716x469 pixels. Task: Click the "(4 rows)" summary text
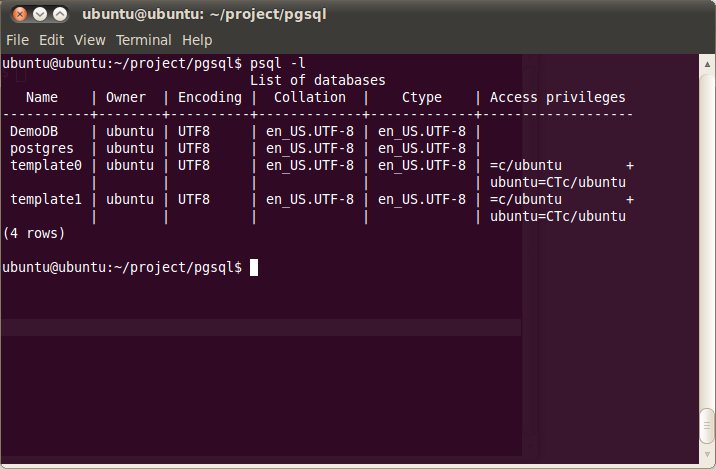(34, 233)
